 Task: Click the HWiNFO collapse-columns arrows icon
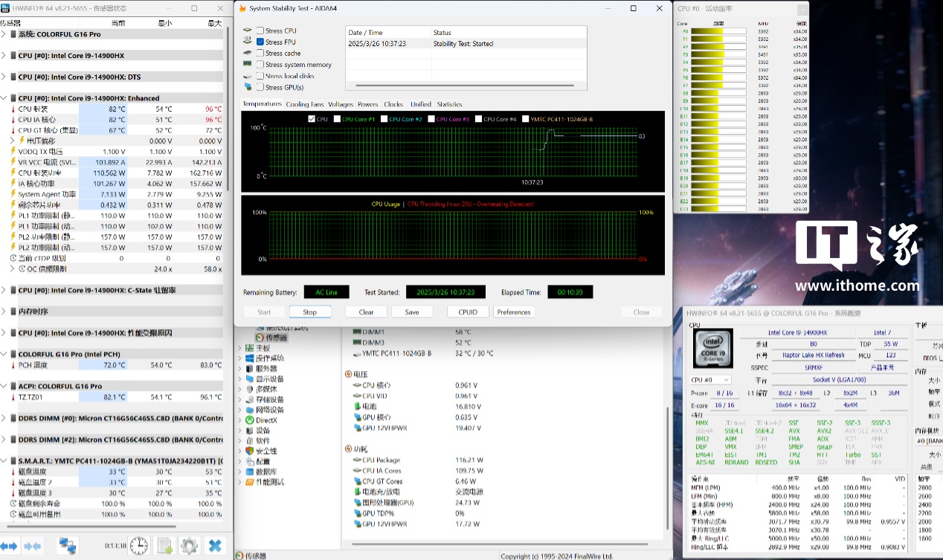point(33,546)
